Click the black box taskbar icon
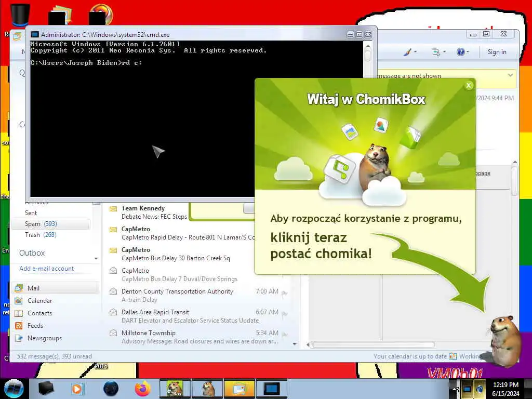Viewport: 532px width, 399px height. 46,389
